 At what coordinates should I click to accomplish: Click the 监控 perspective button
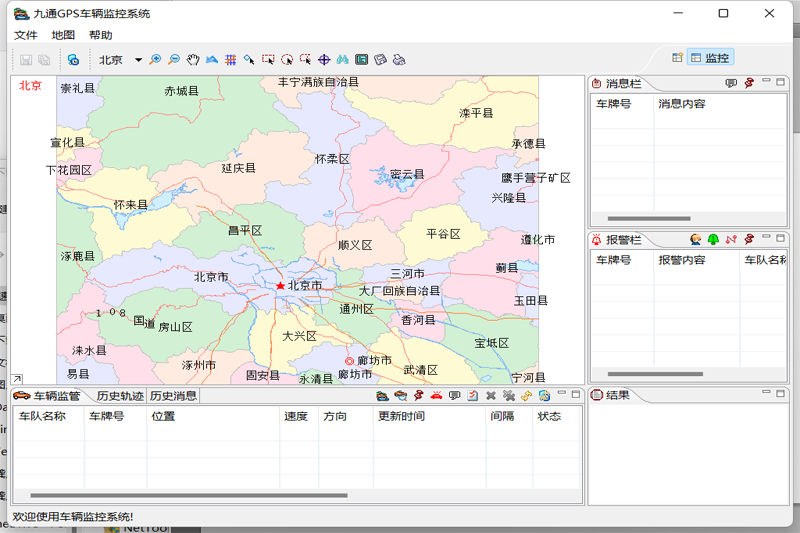[x=711, y=58]
